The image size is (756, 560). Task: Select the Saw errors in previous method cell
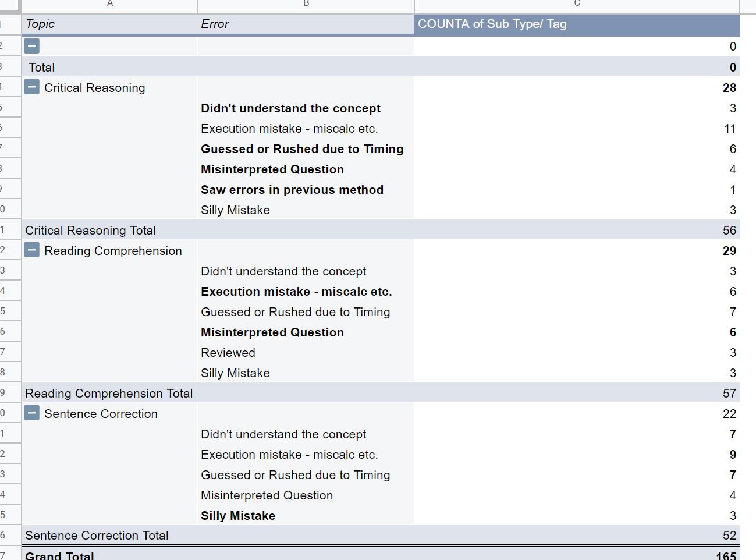[x=292, y=190]
